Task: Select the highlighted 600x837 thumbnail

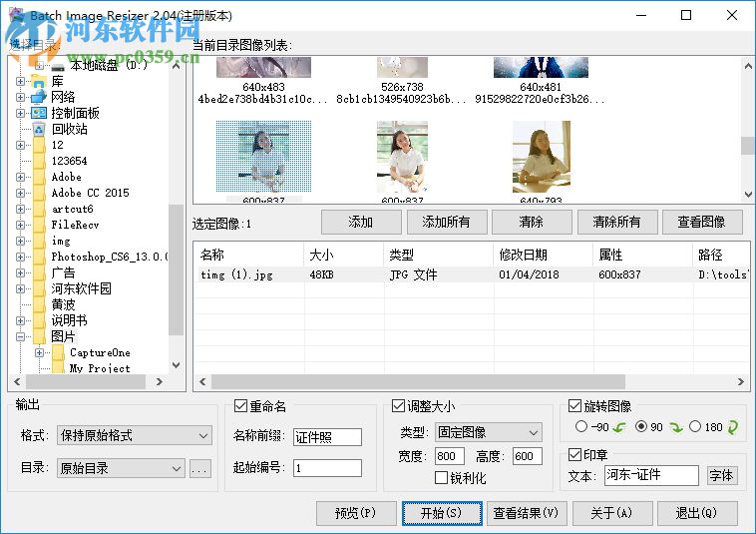Action: [x=263, y=157]
